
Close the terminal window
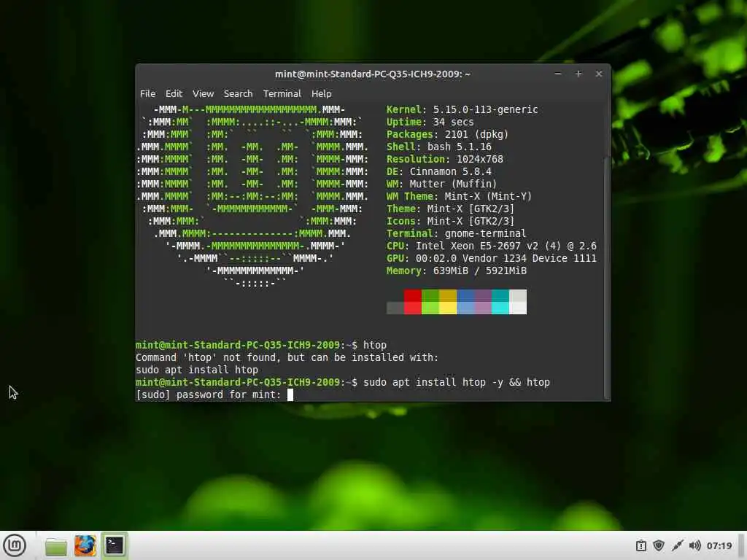point(599,74)
